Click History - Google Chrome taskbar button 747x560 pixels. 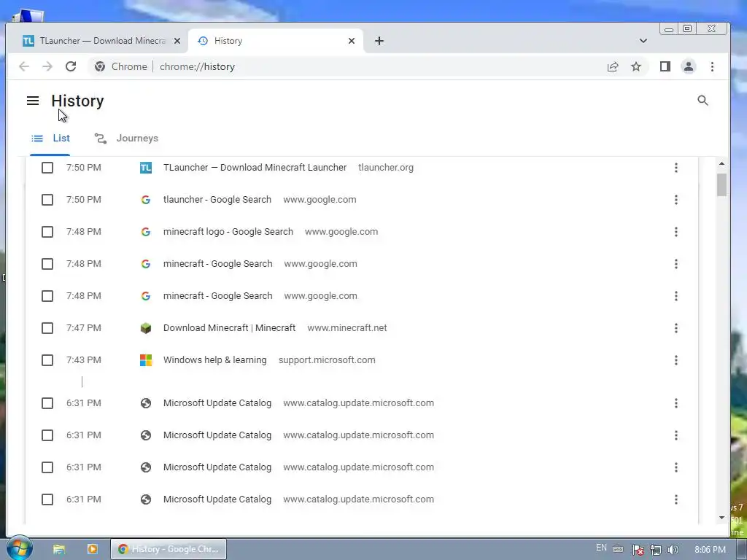pyautogui.click(x=169, y=549)
